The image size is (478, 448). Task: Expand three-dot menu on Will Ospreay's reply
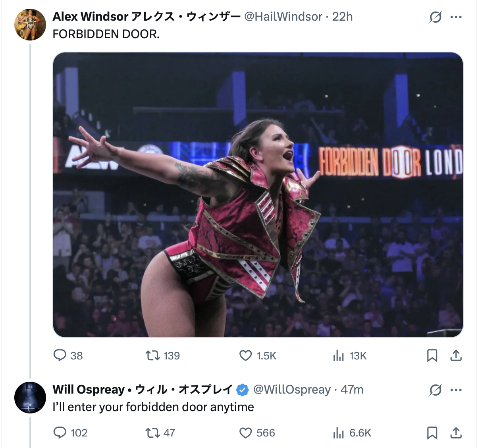[x=456, y=390]
